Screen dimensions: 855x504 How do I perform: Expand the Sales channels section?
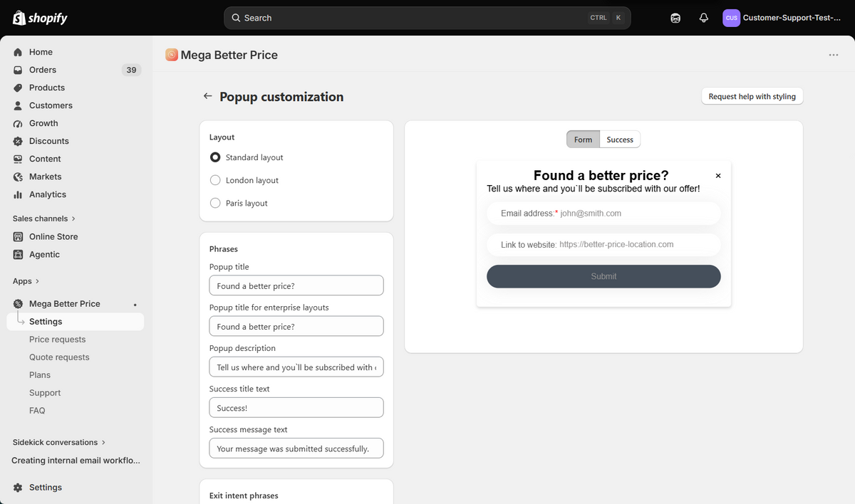click(x=44, y=219)
